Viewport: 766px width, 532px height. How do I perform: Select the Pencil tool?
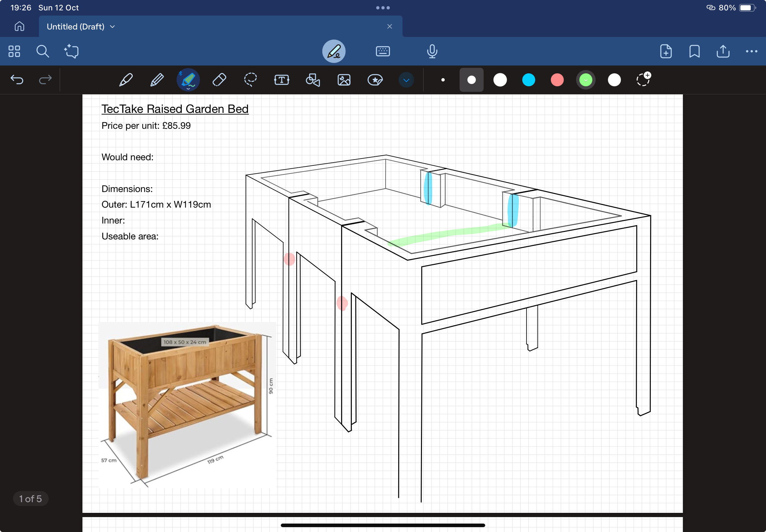[x=157, y=80]
